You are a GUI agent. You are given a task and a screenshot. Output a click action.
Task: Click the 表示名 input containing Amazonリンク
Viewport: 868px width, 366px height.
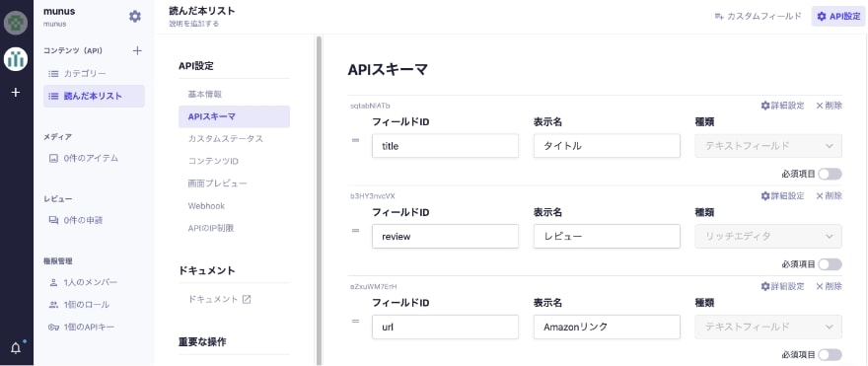(x=607, y=328)
